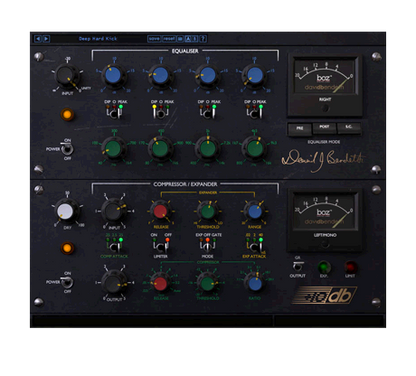Screen dimensions: 416x376
Task: Click the small icon button right of reset
Action: coord(180,39)
